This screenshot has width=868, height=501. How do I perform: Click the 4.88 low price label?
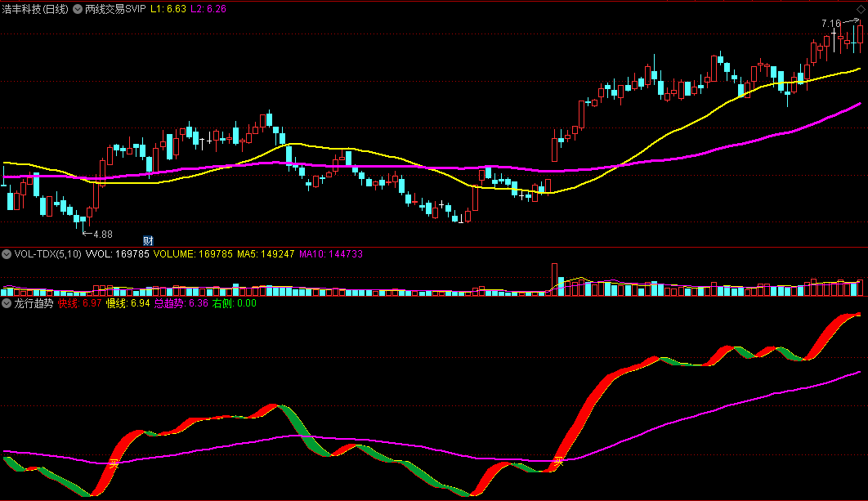click(102, 235)
